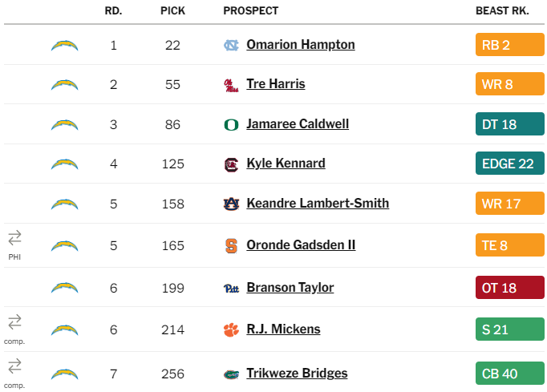Click the orange RB 2 rank badge
Screen dimensions: 547x392
coord(509,45)
